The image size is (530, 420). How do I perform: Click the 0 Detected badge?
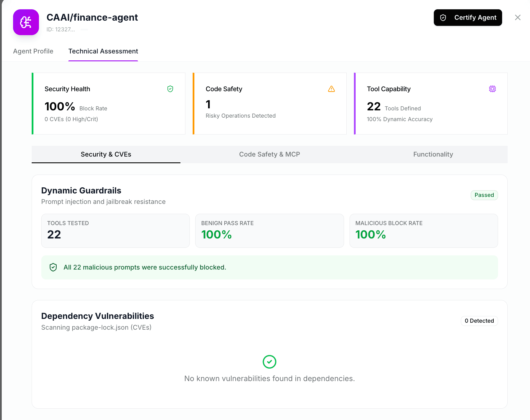[479, 321]
